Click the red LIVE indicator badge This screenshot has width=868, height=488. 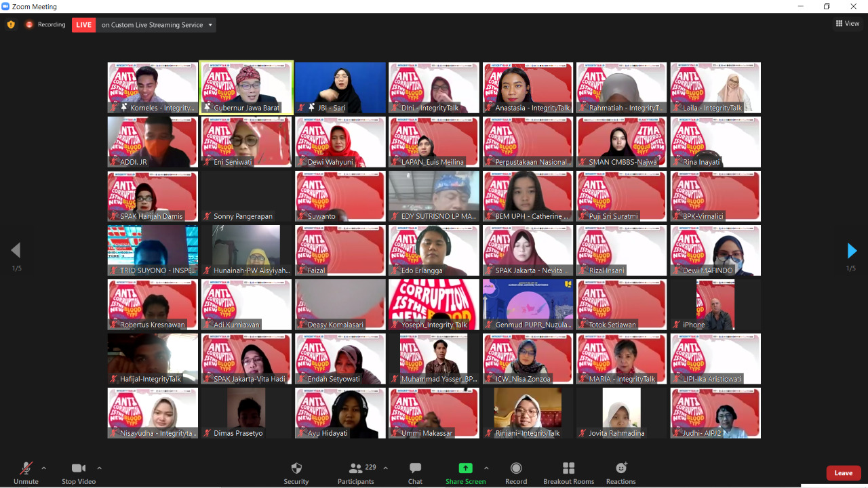[x=83, y=25]
